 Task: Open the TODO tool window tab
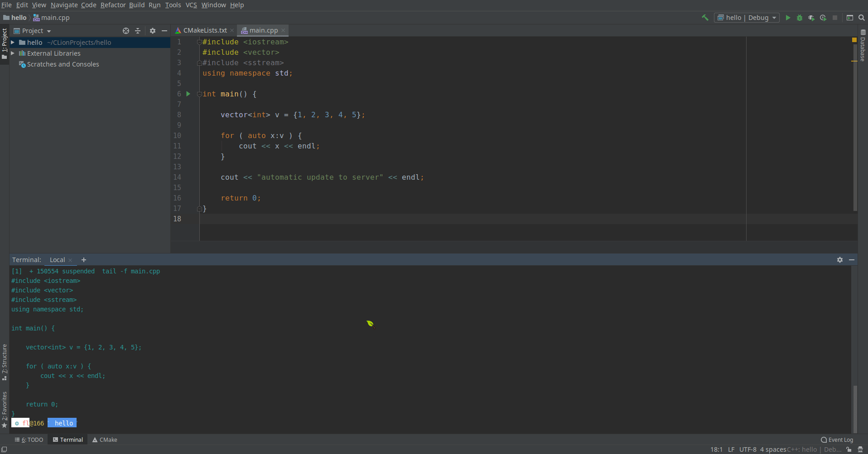click(29, 440)
